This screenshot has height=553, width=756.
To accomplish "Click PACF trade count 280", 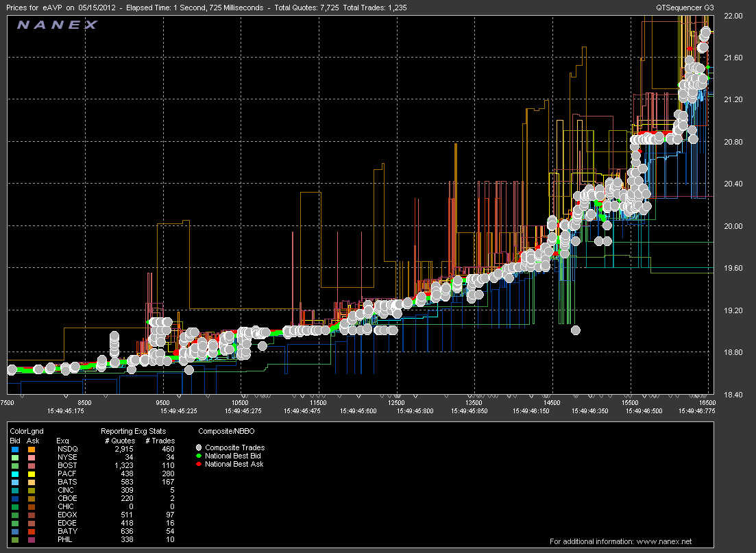I will pos(169,474).
